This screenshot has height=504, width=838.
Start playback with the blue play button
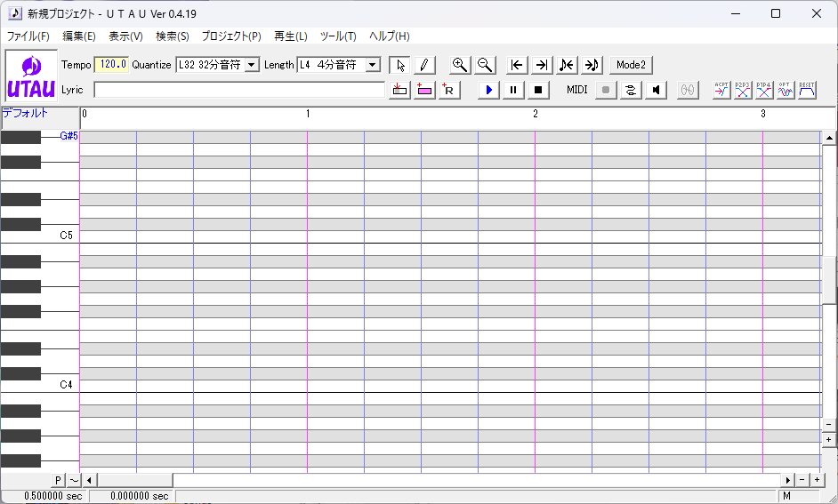(488, 90)
